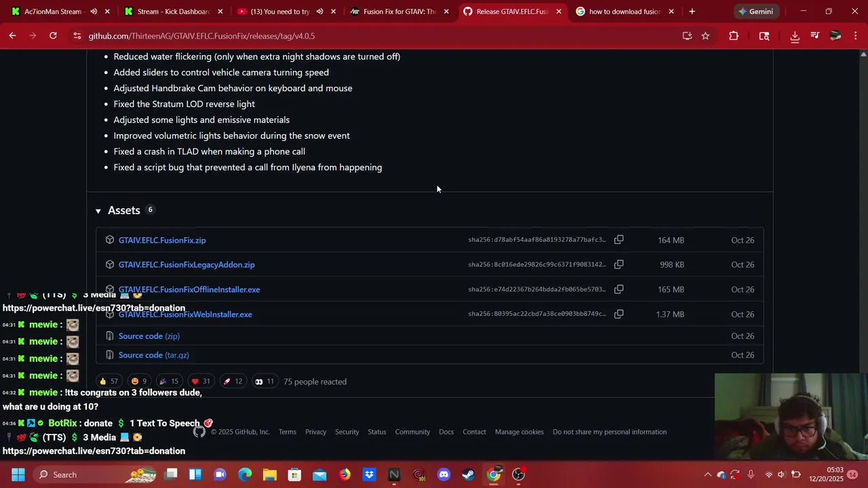Viewport: 868px width, 488px height.
Task: Download GTAIV.EFLC.FusionFixWebInstaller.exe
Action: point(185,314)
